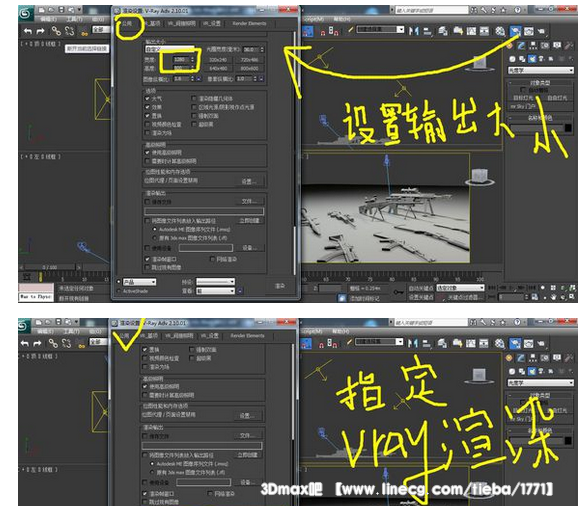Open the output size 自定义 dropdown, upper dialog

pyautogui.click(x=169, y=49)
